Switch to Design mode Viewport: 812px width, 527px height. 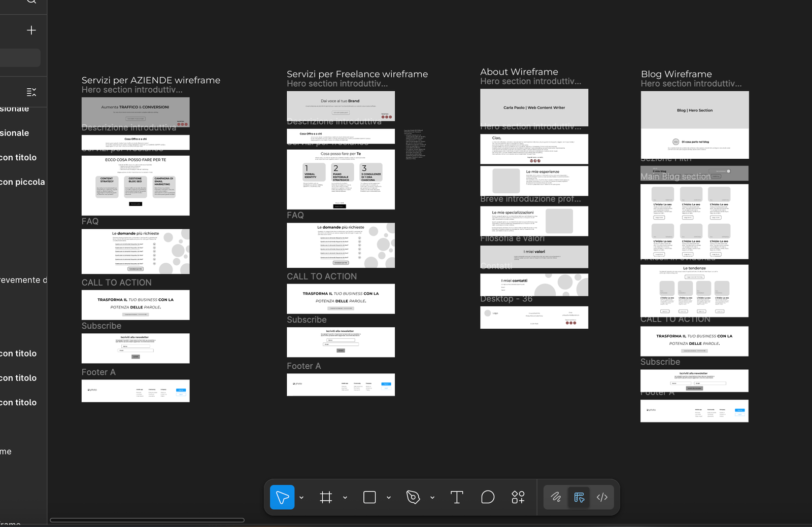579,497
